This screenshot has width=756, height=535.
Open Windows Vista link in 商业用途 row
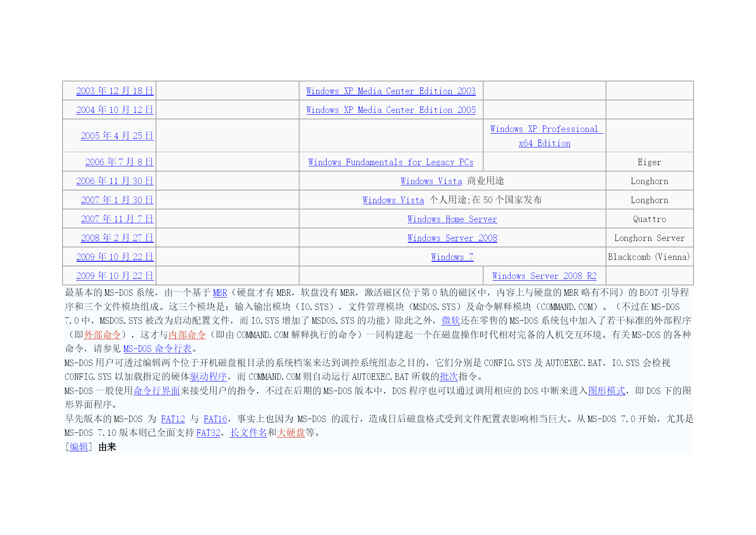(431, 181)
